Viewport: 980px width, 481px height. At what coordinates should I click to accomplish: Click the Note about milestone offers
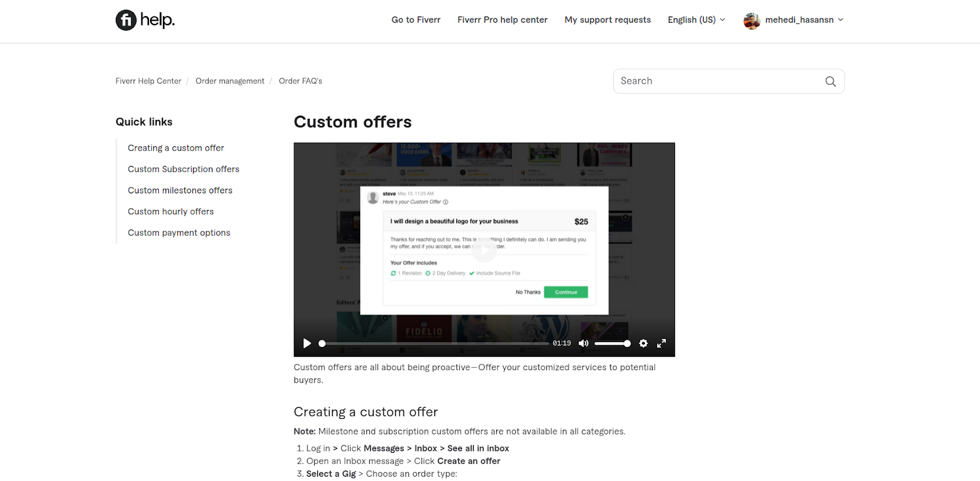tap(459, 431)
